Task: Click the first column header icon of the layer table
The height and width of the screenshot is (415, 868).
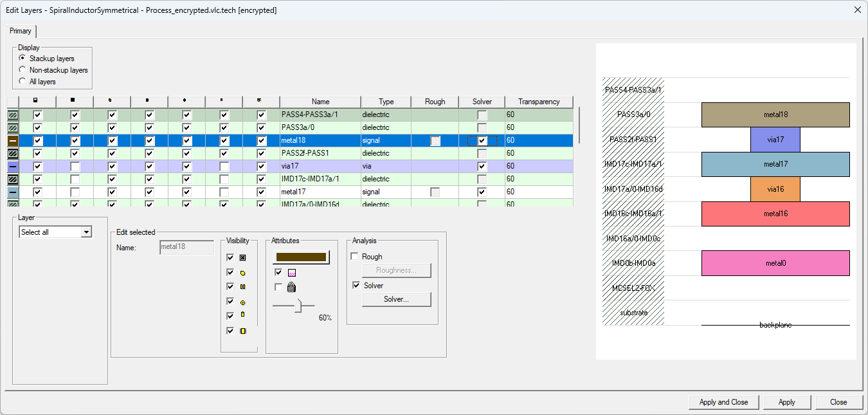Action: click(x=35, y=100)
